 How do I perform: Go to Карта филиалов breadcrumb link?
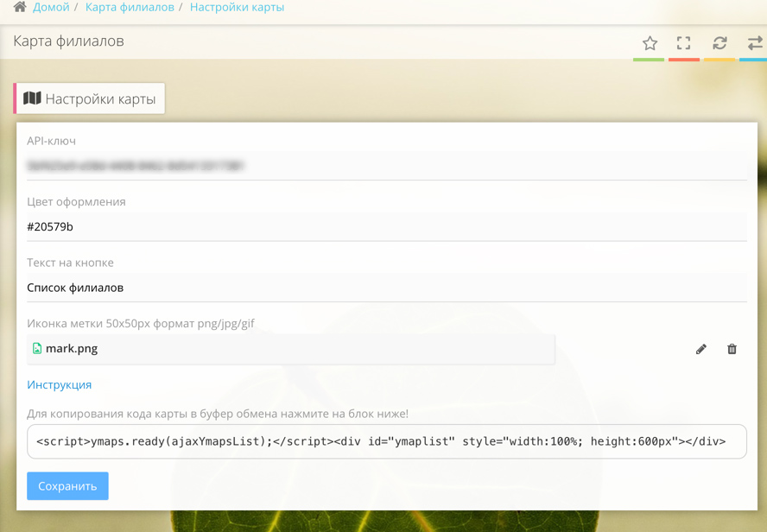[130, 7]
